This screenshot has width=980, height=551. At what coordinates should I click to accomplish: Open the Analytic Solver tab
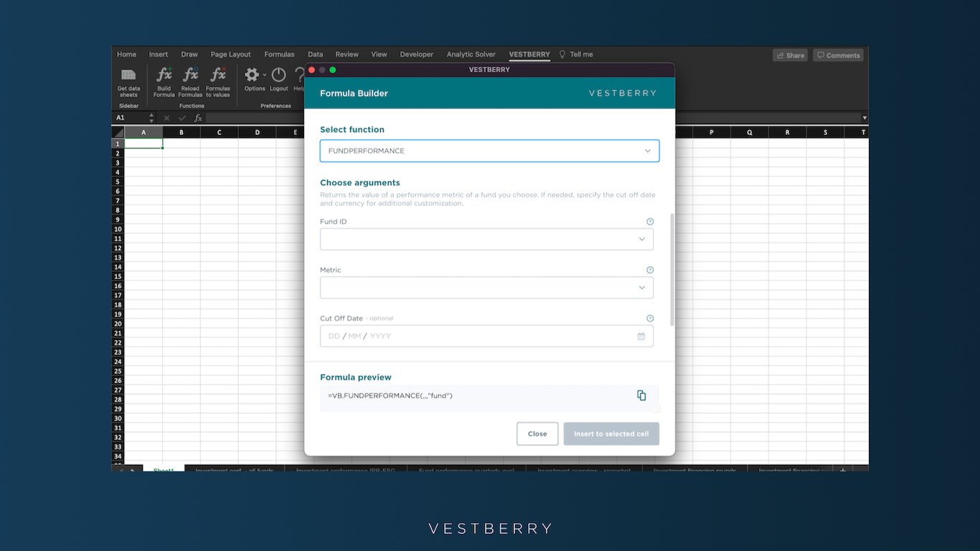[471, 55]
